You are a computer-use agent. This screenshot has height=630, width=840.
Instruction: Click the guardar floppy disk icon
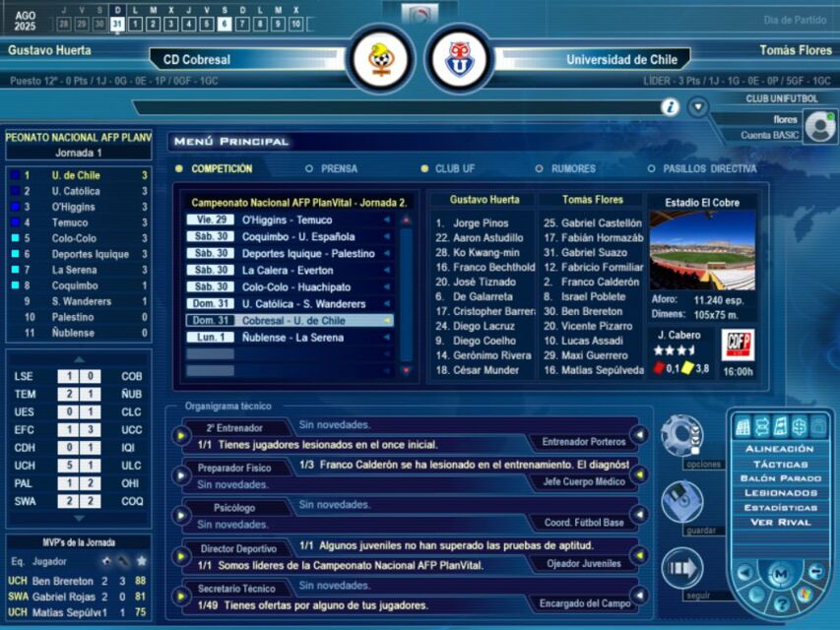[680, 501]
